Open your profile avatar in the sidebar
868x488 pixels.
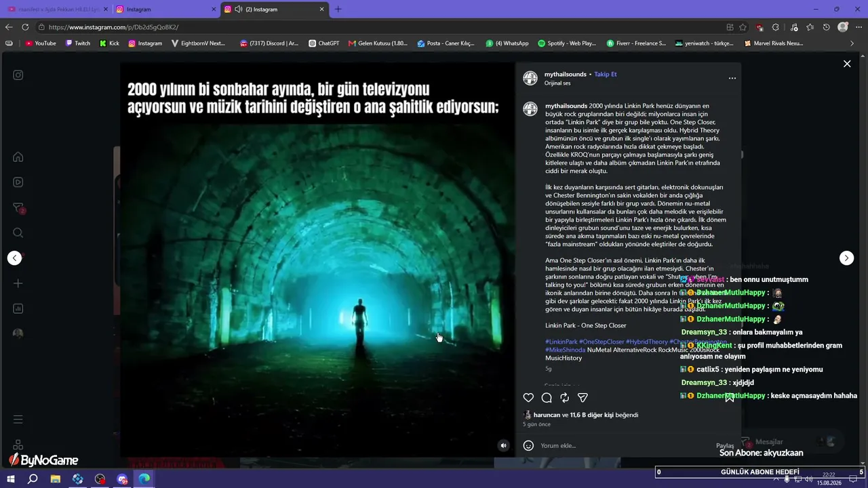click(x=18, y=333)
